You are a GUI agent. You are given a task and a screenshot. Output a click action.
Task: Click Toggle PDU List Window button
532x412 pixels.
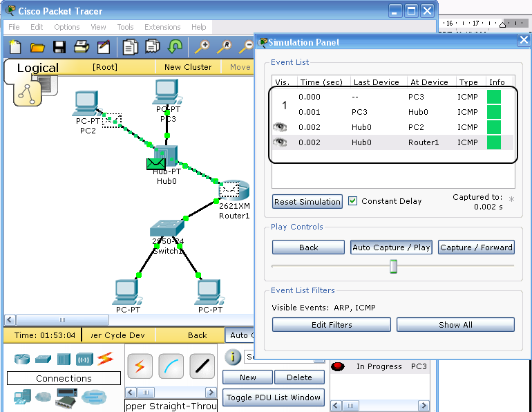point(274,397)
